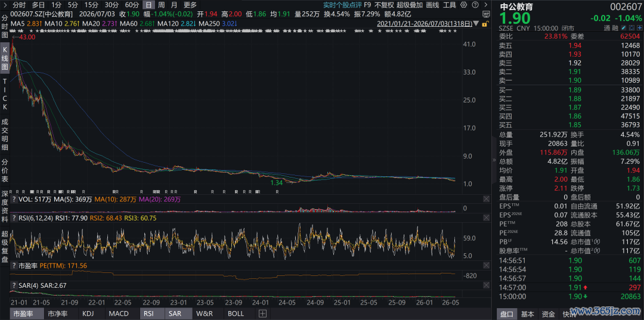Image resolution: width=644 pixels, height=320 pixels.
Task: Select the 周 weekly period
Action: tap(162, 5)
